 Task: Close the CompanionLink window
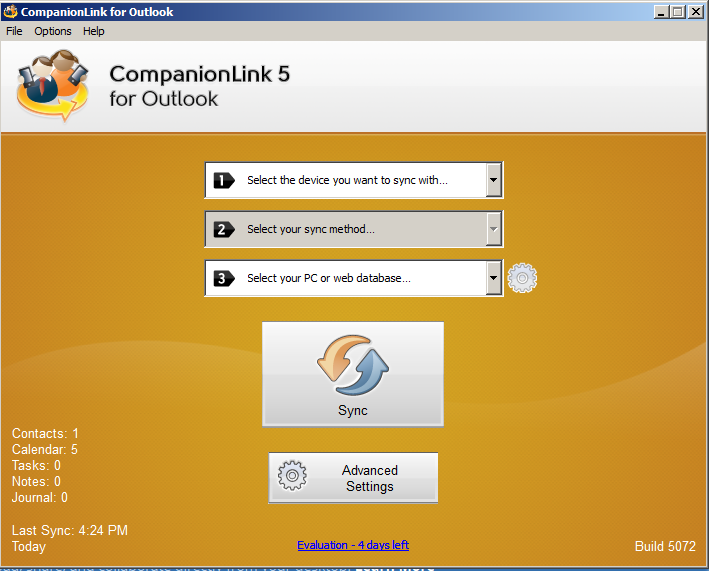(695, 12)
